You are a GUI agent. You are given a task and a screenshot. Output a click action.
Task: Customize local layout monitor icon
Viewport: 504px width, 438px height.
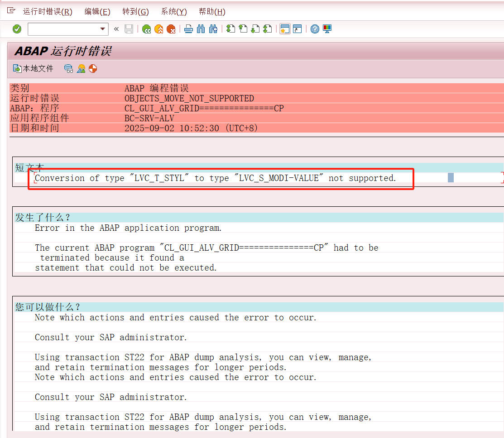click(327, 29)
